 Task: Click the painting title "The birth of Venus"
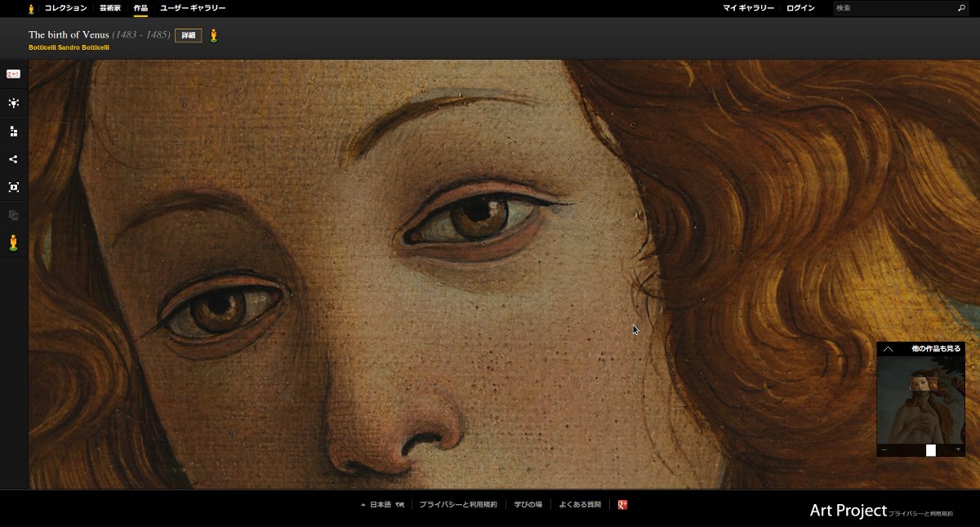click(69, 35)
